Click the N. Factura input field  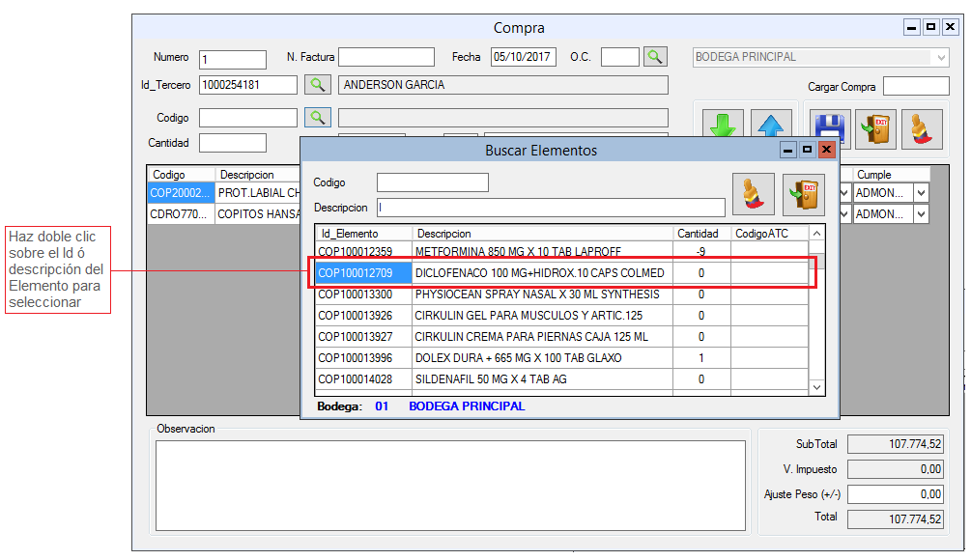386,58
